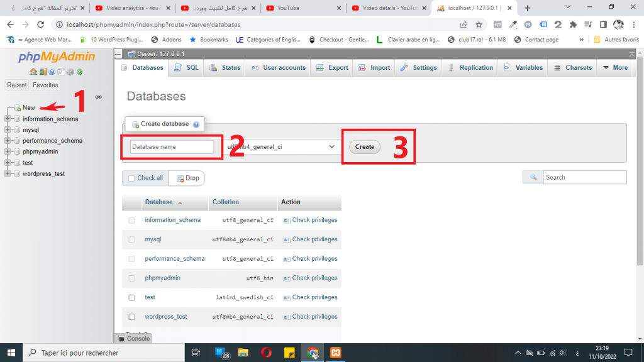Toggle the Check all checkbox
The height and width of the screenshot is (362, 644).
click(131, 178)
